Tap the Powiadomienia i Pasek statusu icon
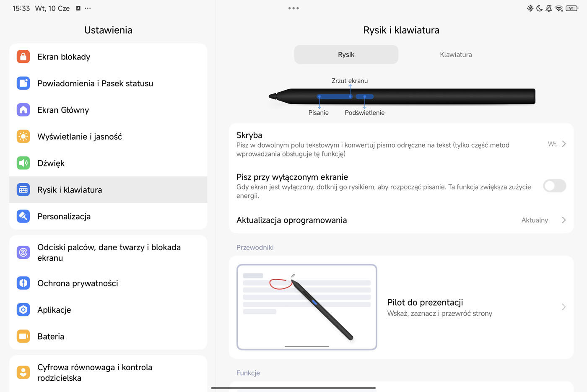Image resolution: width=587 pixels, height=392 pixels. 23,83
